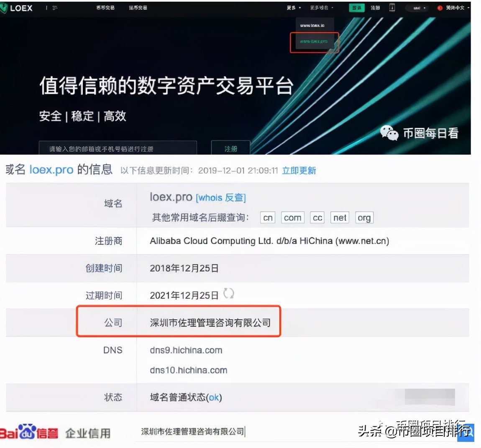481x448 pixels.
Task: Click the 注册 link in the top bar
Action: [x=375, y=8]
